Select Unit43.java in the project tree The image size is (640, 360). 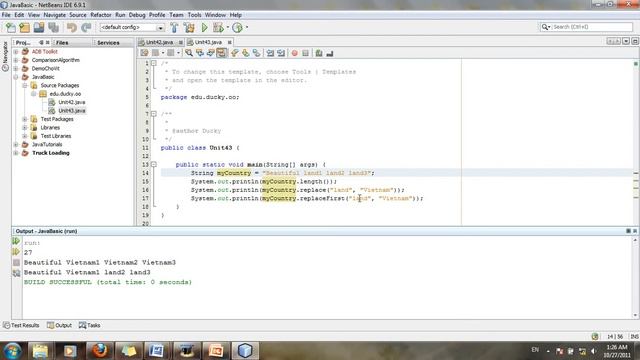point(71,111)
